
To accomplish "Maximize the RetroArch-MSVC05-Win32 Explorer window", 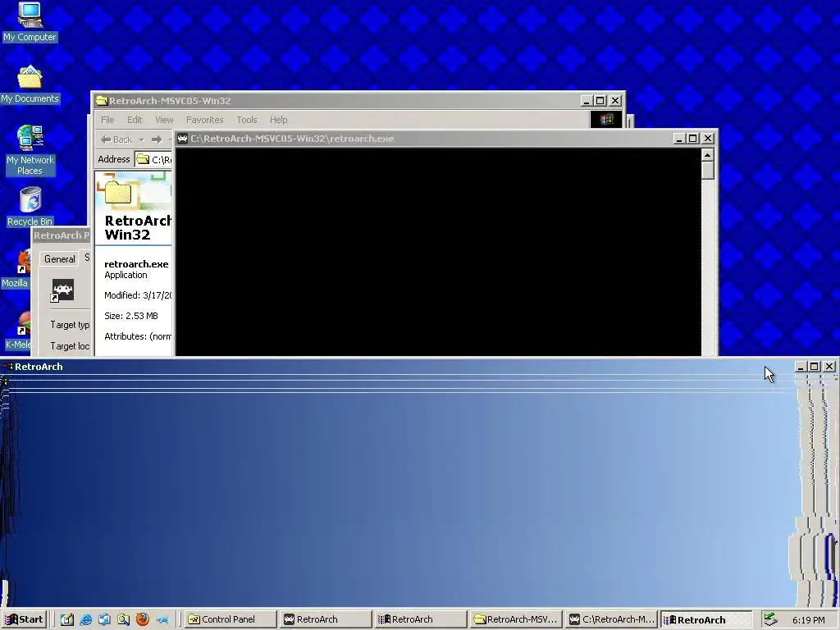I will pyautogui.click(x=600, y=101).
